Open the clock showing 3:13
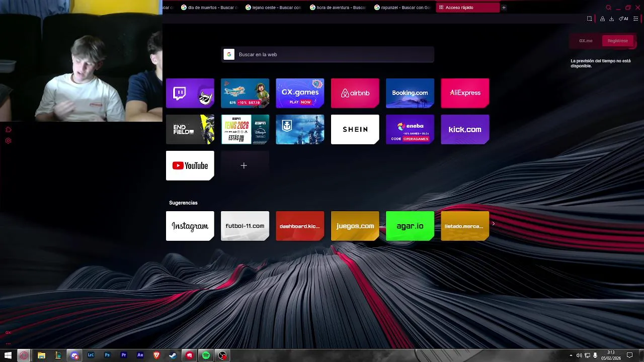The height and width of the screenshot is (362, 644). (611, 355)
